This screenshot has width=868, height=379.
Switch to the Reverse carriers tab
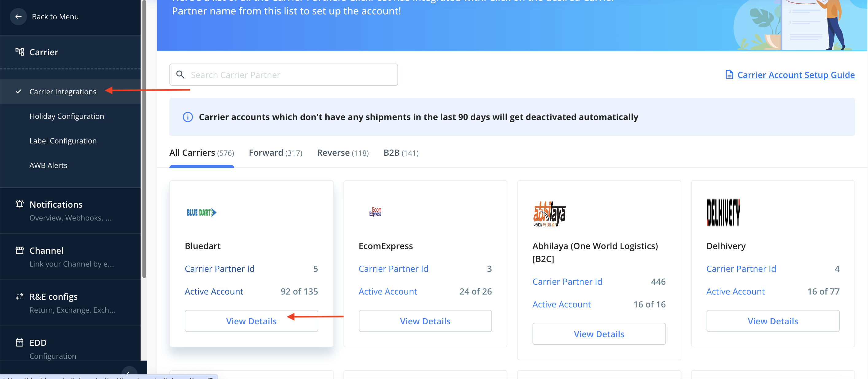click(x=343, y=153)
